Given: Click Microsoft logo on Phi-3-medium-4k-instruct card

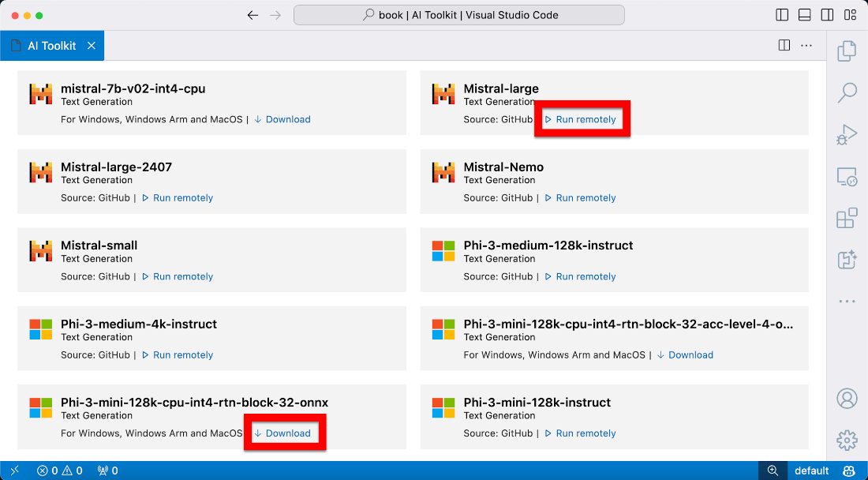Looking at the screenshot, I should point(40,329).
